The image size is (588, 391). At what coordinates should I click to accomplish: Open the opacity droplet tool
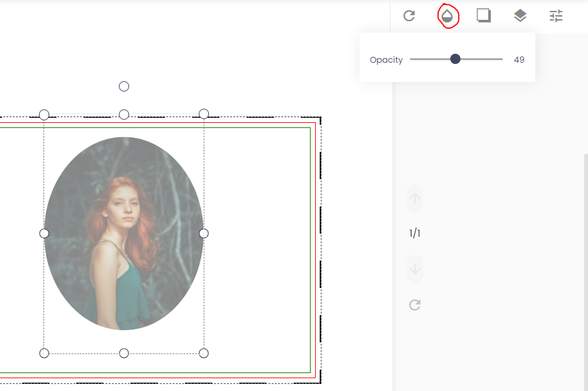pyautogui.click(x=447, y=16)
